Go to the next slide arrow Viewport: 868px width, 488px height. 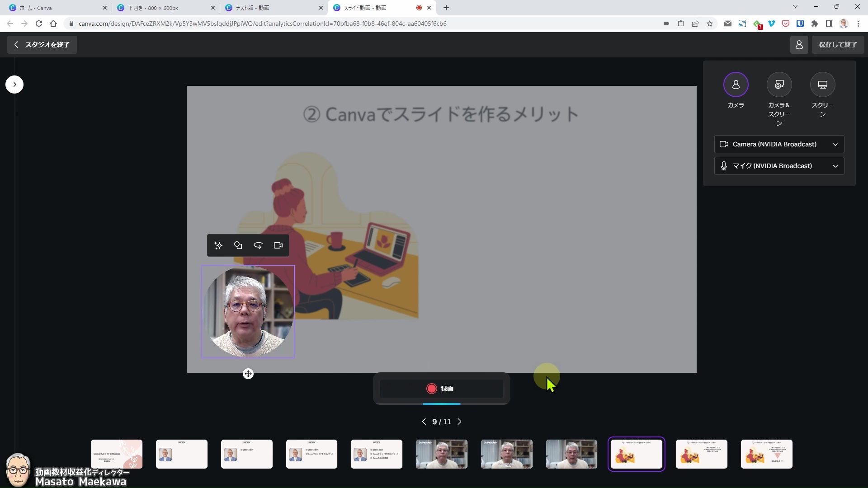click(x=459, y=422)
